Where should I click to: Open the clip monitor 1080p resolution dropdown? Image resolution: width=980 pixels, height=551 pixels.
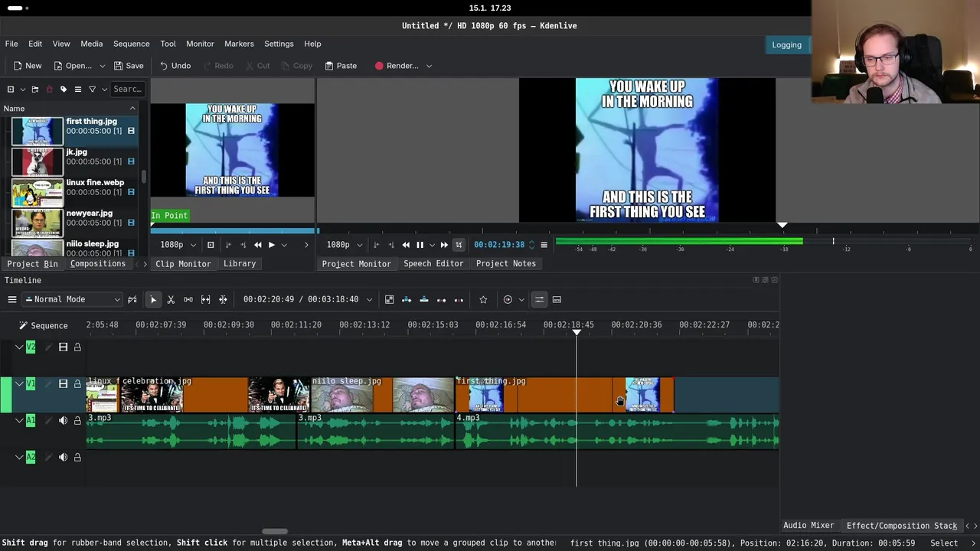[178, 245]
